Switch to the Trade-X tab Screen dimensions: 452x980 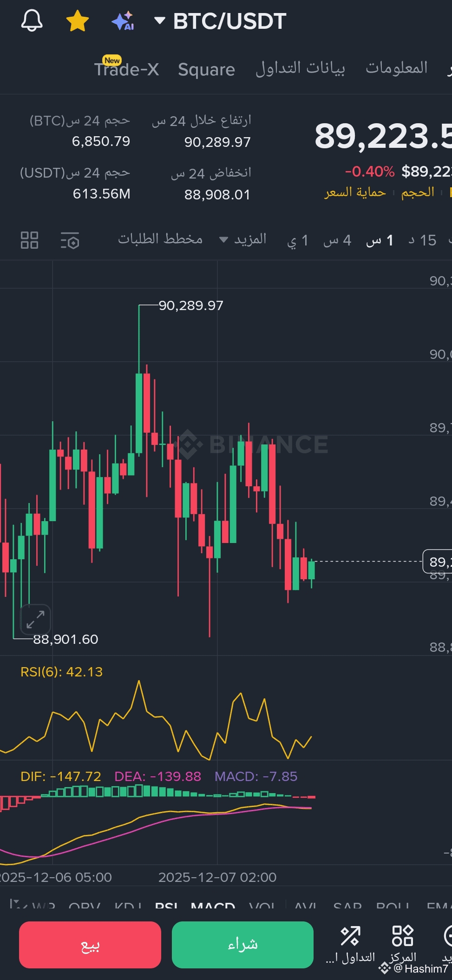click(126, 69)
